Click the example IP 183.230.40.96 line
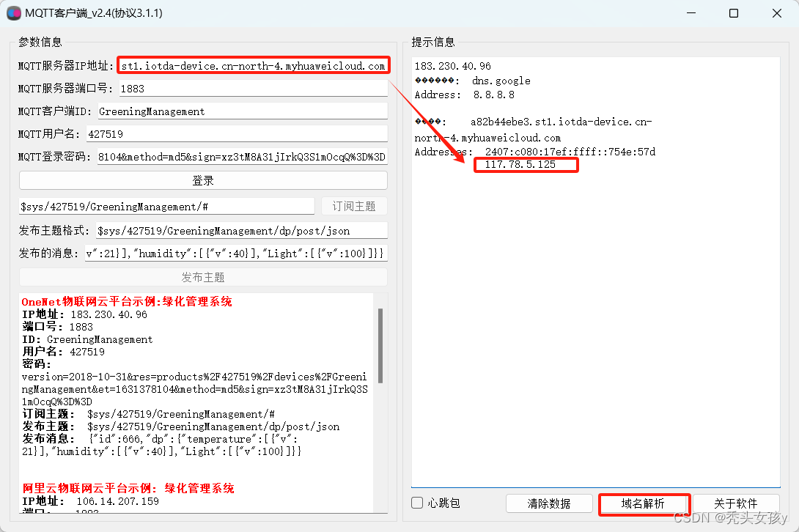This screenshot has height=532, width=799. coord(84,314)
